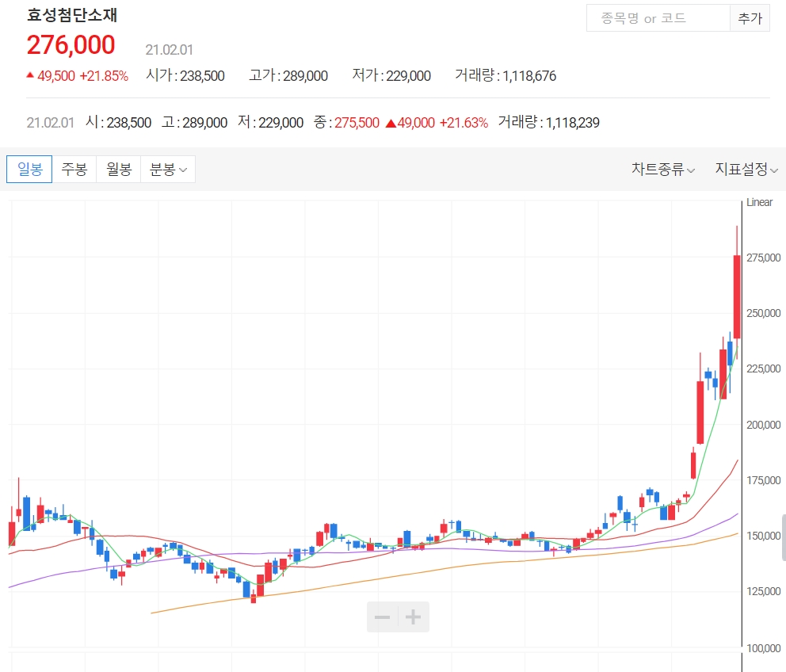The image size is (786, 672).
Task: Click the +21.63% change in detail row
Action: point(464,122)
